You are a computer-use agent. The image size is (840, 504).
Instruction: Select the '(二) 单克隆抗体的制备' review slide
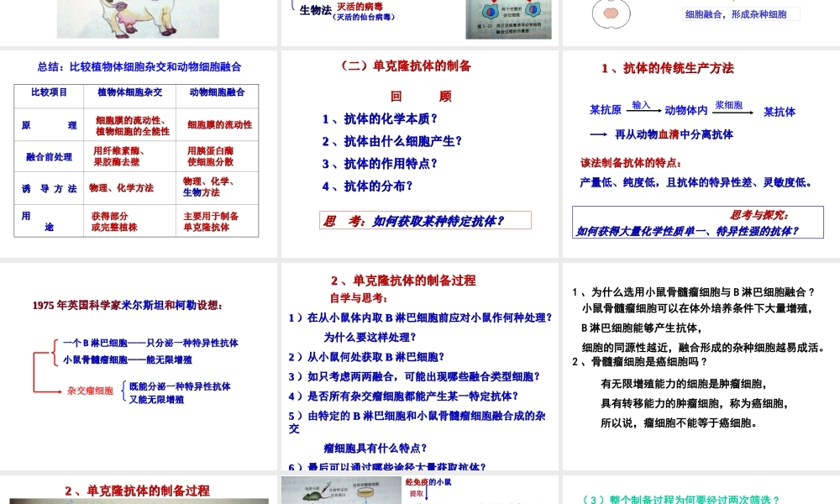tap(419, 155)
